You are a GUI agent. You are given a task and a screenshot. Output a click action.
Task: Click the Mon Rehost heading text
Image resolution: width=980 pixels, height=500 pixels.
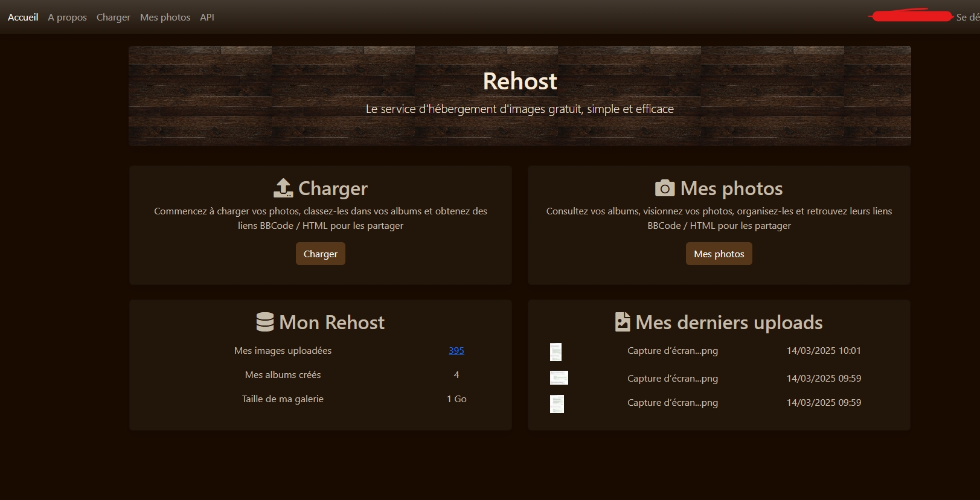pos(331,322)
